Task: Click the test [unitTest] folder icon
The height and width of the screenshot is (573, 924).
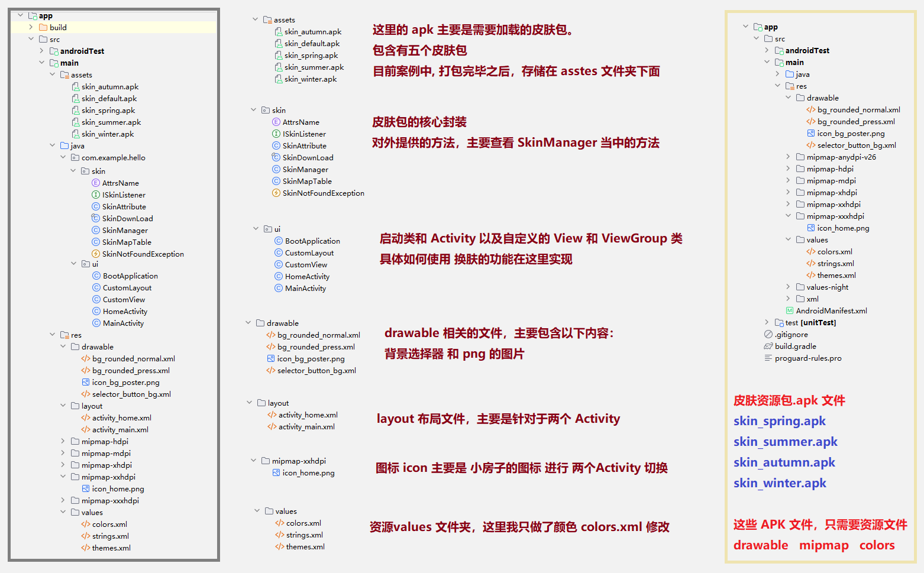Action: [779, 322]
